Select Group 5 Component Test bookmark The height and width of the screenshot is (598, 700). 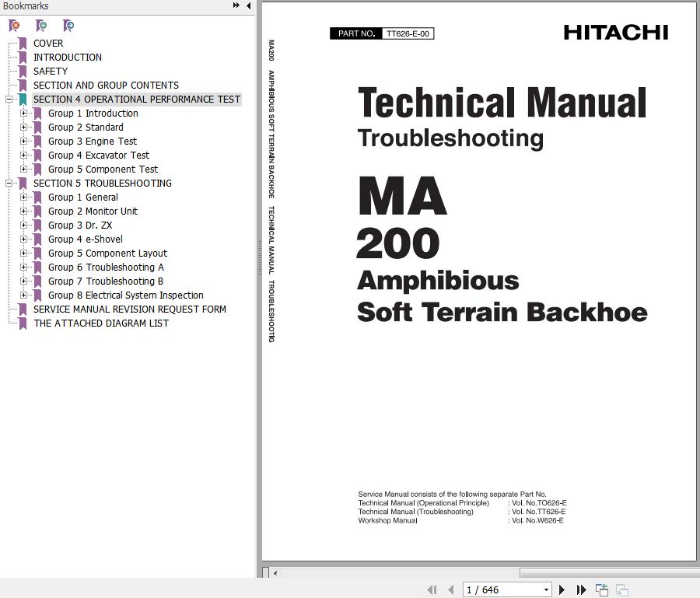[x=103, y=170]
